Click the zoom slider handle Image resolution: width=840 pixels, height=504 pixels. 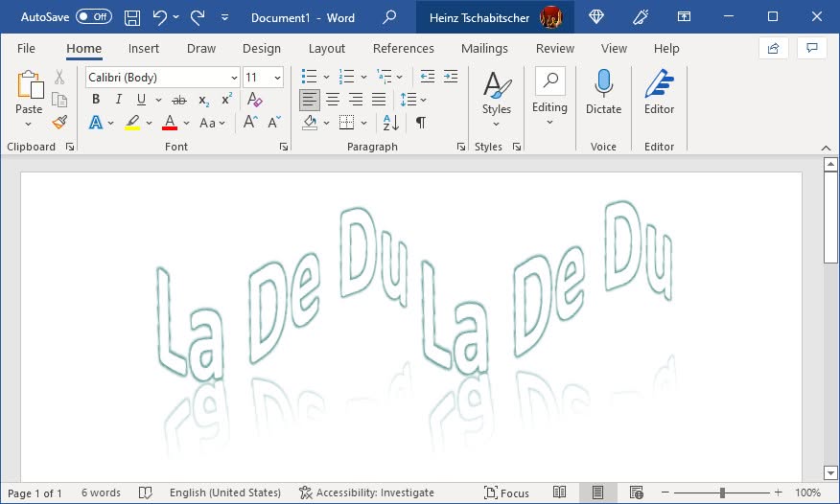coord(722,493)
